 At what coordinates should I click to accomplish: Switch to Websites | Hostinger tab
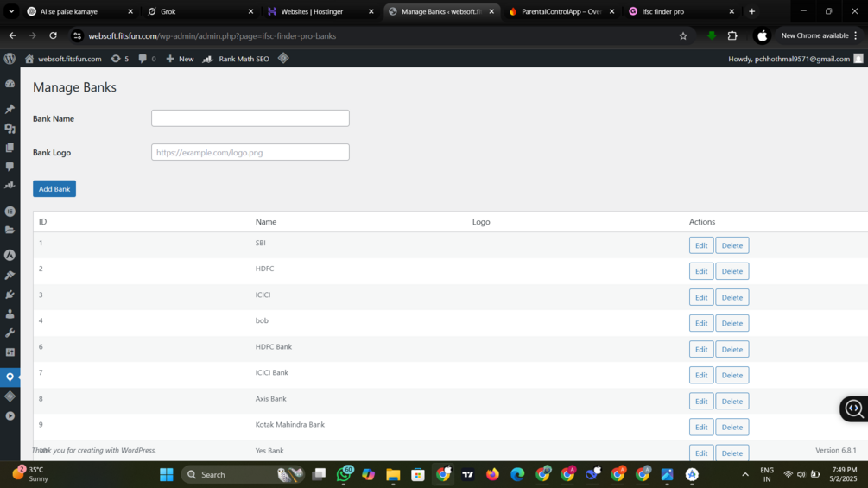[x=321, y=11]
